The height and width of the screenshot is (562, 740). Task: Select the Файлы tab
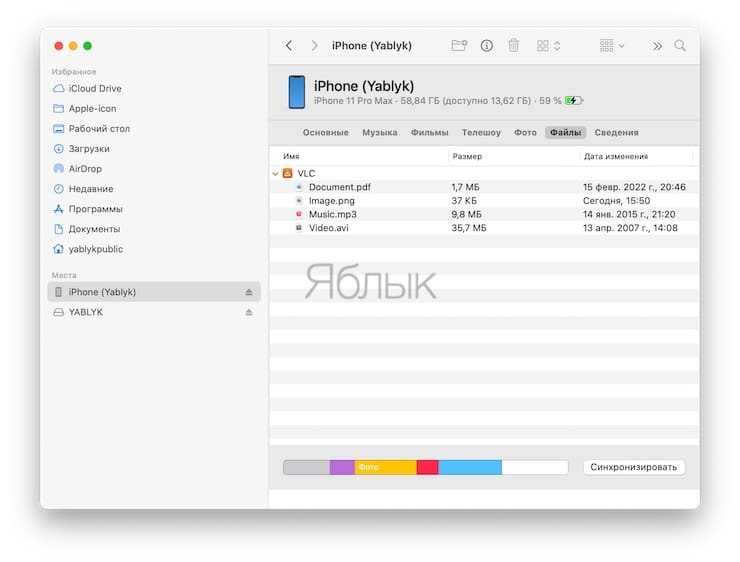click(565, 133)
